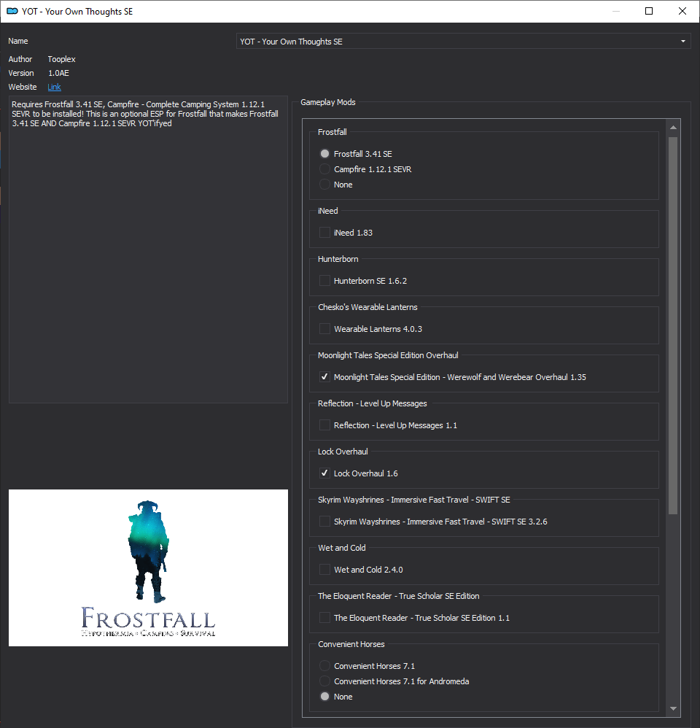Click the 'Chesko's Wearable Lanterns' group label

(367, 307)
